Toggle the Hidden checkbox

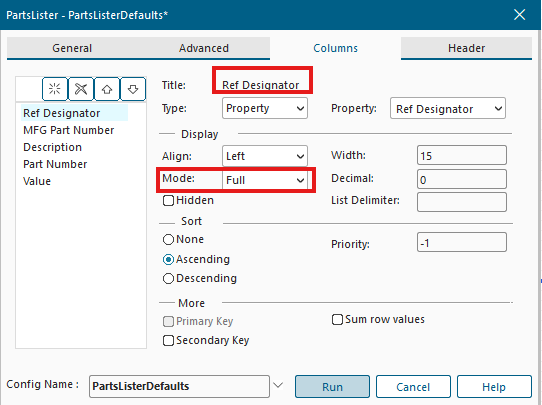[168, 200]
